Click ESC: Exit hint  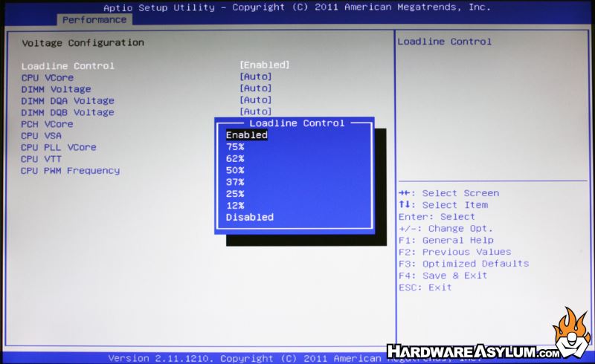(x=425, y=287)
